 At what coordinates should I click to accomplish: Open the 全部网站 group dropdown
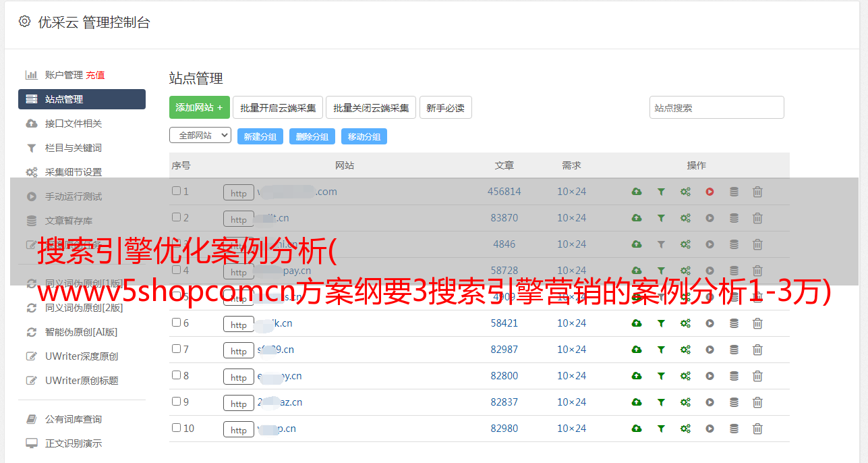(200, 135)
